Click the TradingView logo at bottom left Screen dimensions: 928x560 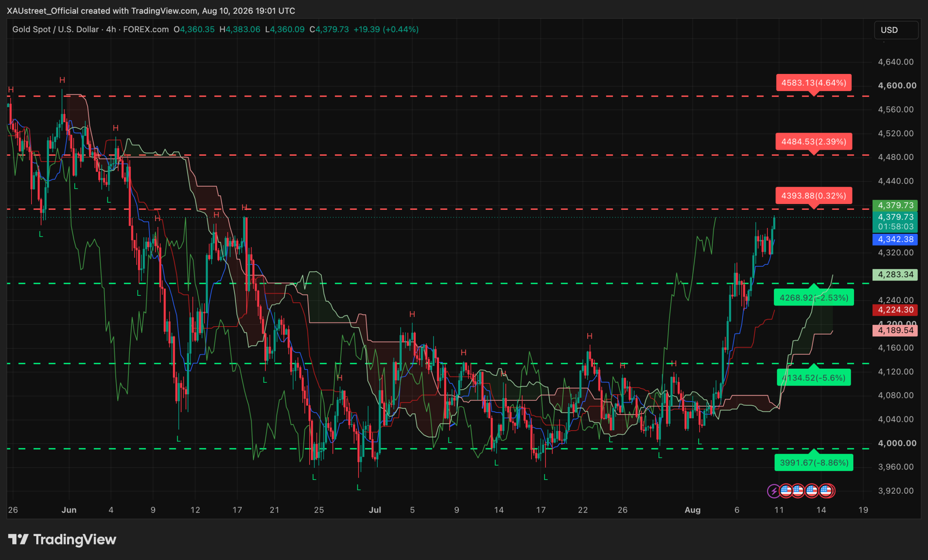point(62,539)
